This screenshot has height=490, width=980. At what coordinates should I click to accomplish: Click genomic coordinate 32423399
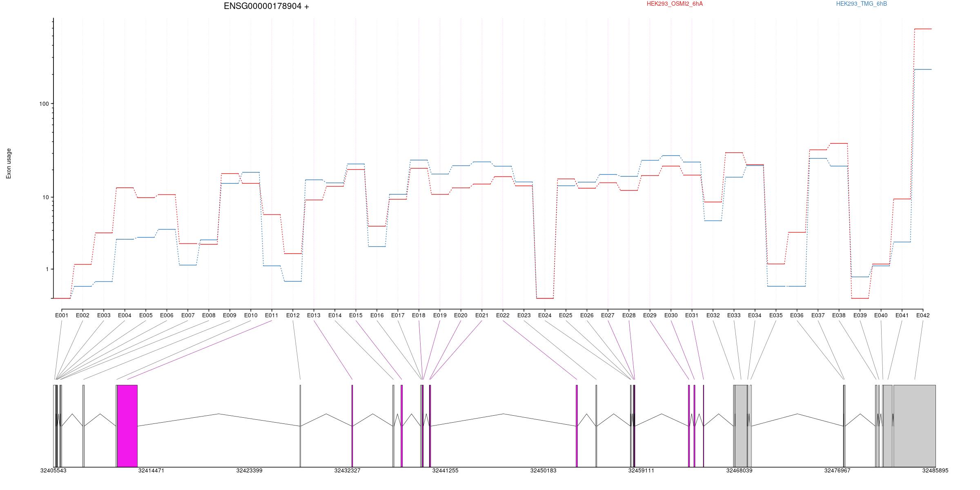point(249,470)
